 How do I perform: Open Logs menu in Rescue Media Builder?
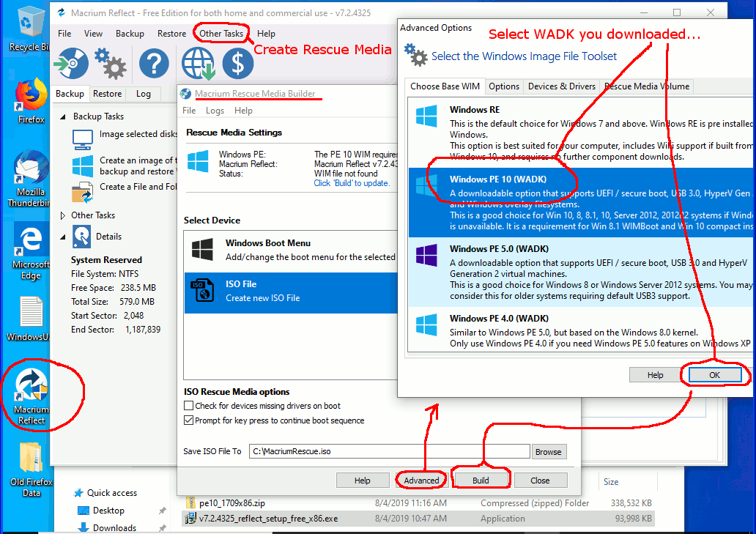pos(215,111)
